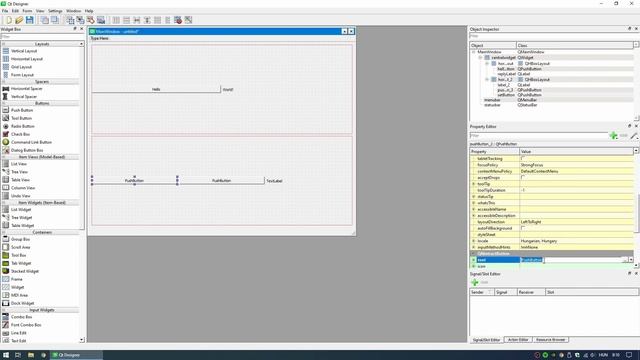This screenshot has height=360, width=640.
Task: Collapse the second QHBoxLayout tree node
Action: tap(487, 80)
